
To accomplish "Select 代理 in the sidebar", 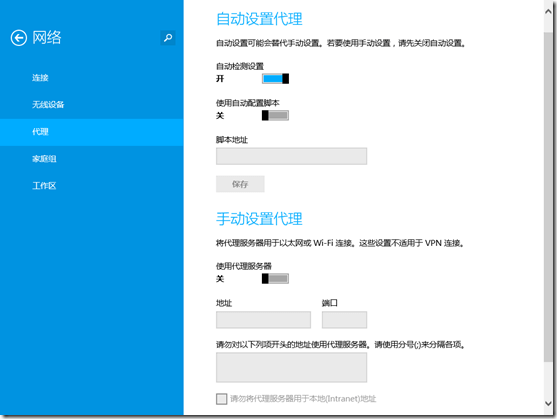I will pos(92,132).
